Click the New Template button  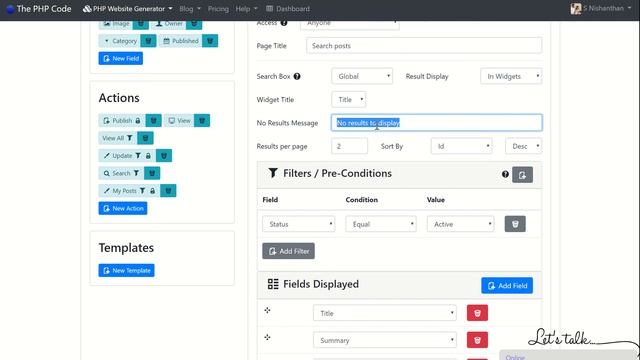coord(126,270)
